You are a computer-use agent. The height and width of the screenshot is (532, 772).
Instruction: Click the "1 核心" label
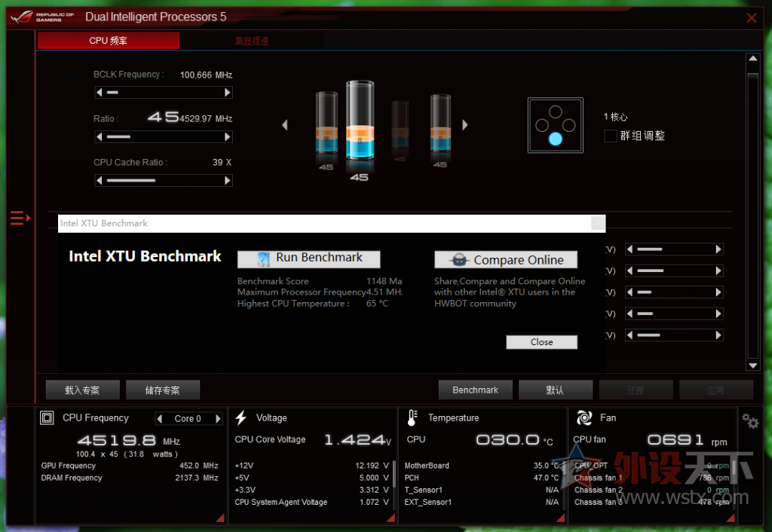pyautogui.click(x=615, y=117)
